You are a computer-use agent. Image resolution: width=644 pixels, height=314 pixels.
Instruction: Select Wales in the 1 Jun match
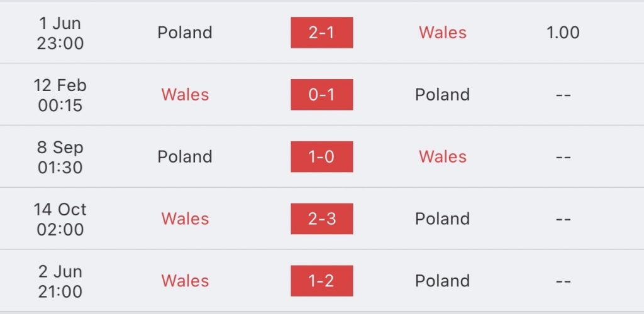coord(443,33)
